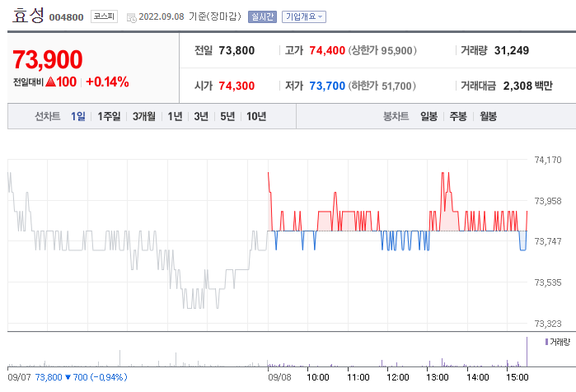The height and width of the screenshot is (392, 576).
Task: Click the 코스피 market label
Action: click(x=104, y=16)
